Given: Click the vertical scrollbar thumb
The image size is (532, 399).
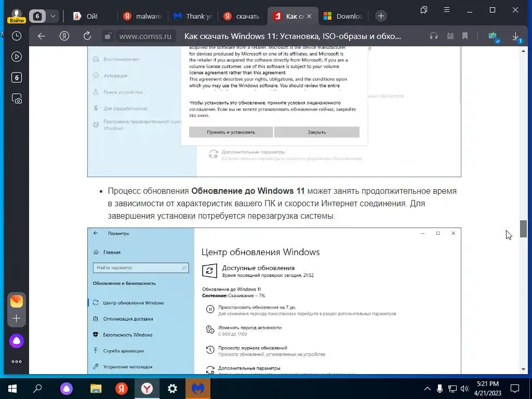Looking at the screenshot, I should (523, 229).
